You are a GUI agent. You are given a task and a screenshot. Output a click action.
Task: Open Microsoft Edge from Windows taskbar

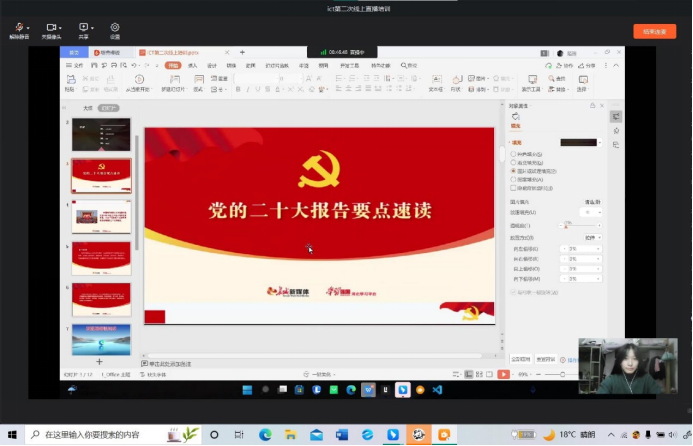tap(265, 435)
